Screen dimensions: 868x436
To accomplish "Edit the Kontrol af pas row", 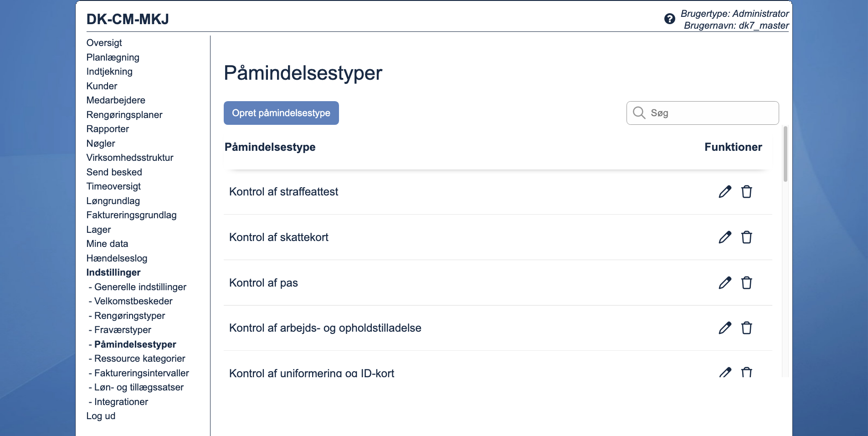I will pos(725,282).
